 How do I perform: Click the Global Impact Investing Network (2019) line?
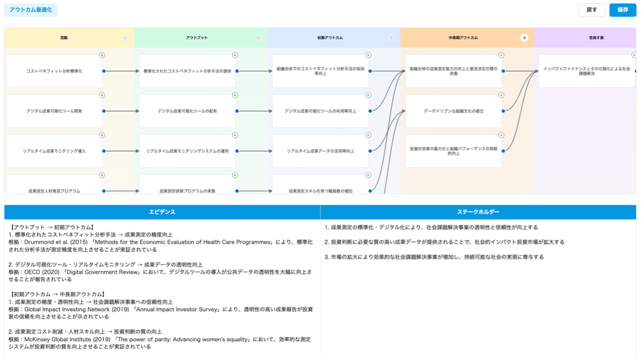pos(161,313)
